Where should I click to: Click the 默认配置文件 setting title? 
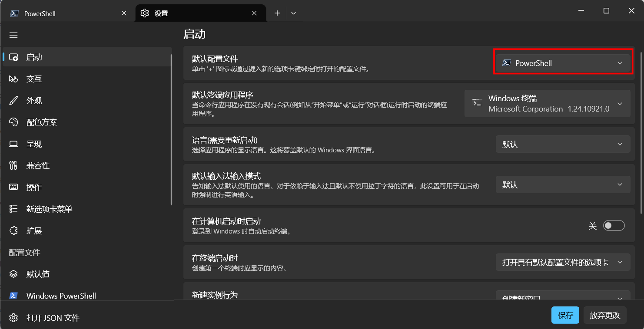click(215, 59)
